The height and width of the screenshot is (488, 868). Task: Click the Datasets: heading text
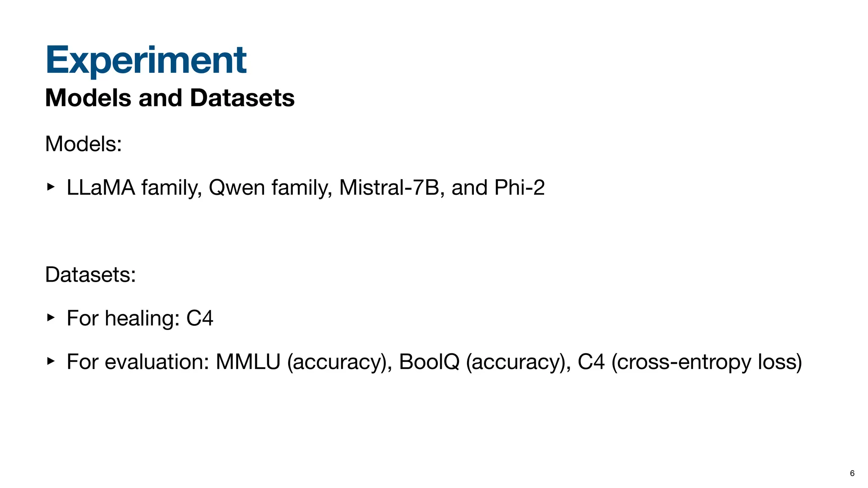pyautogui.click(x=90, y=275)
